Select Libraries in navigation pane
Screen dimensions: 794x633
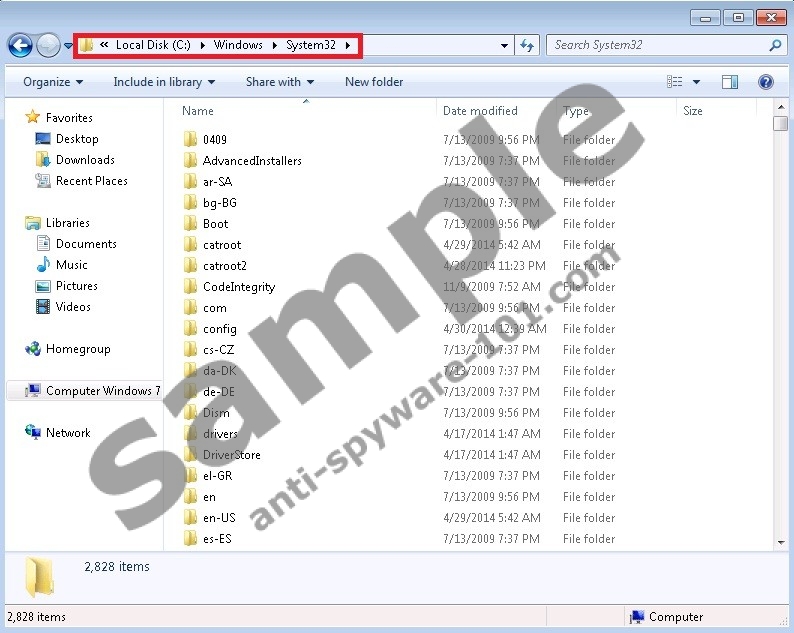[x=68, y=223]
